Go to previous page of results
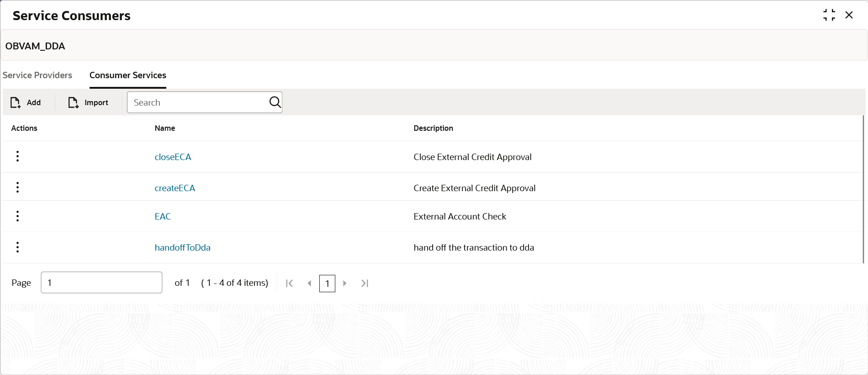Screen dimensions: 868x375 [309, 284]
